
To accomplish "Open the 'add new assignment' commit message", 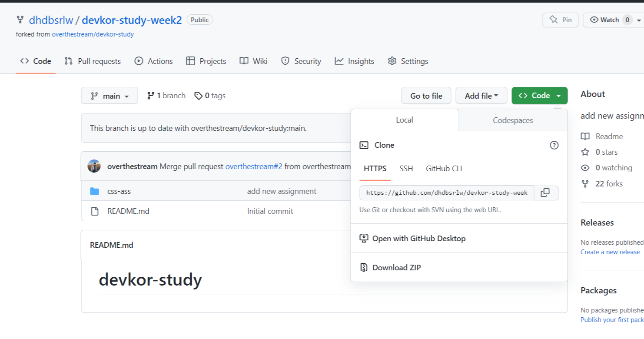I will click(282, 191).
